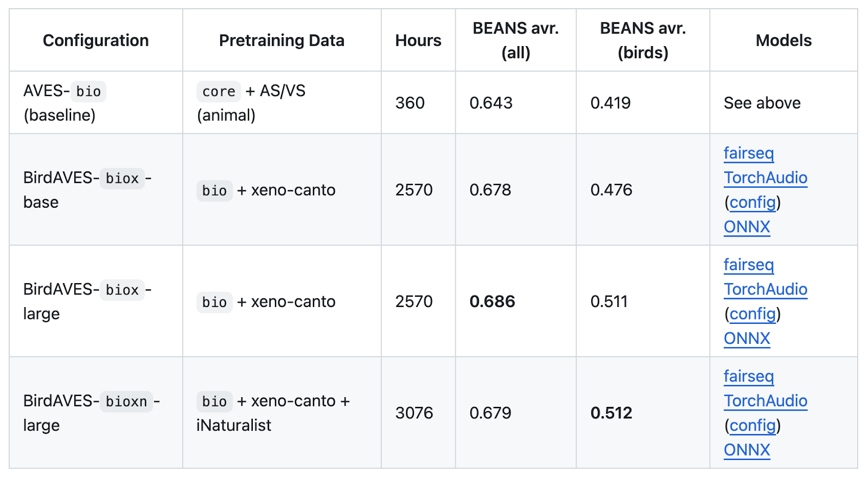This screenshot has height=479, width=868.
Task: Click the 3076 hours value
Action: coord(414,413)
